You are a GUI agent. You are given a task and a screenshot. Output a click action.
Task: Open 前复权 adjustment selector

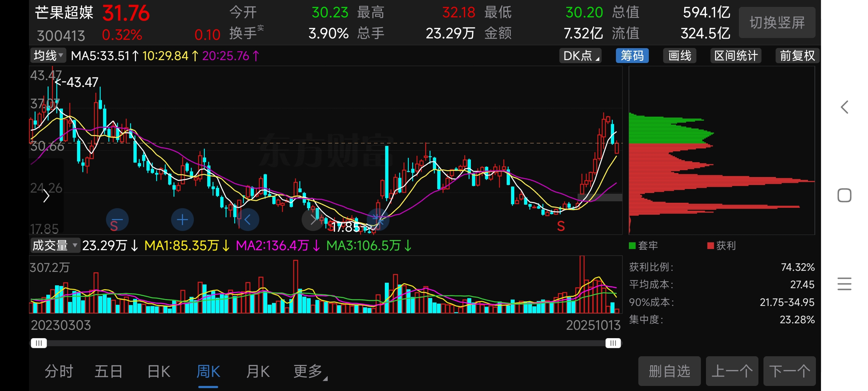click(797, 56)
